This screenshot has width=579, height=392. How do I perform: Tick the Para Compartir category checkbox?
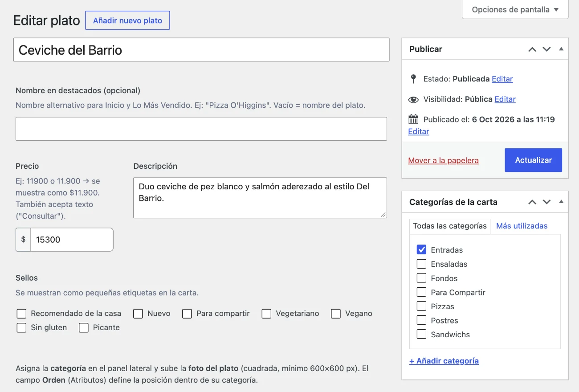(x=421, y=292)
